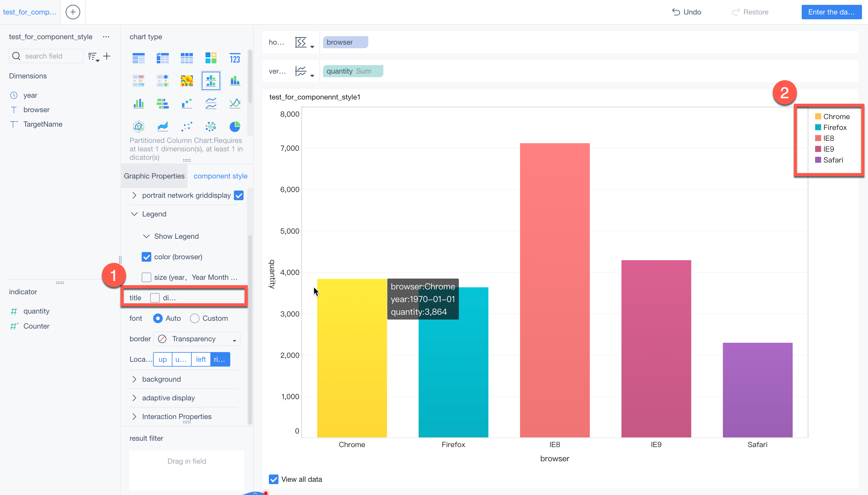This screenshot has height=495, width=868.
Task: Select the bubble cluster chart icon
Action: 211,127
